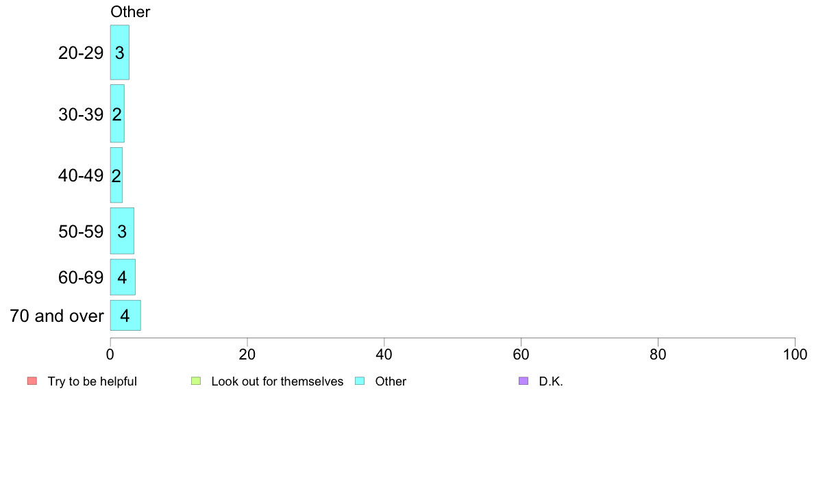Click the green Look out for themselves swatch
Image resolution: width=814 pixels, height=504 pixels.
pos(196,381)
